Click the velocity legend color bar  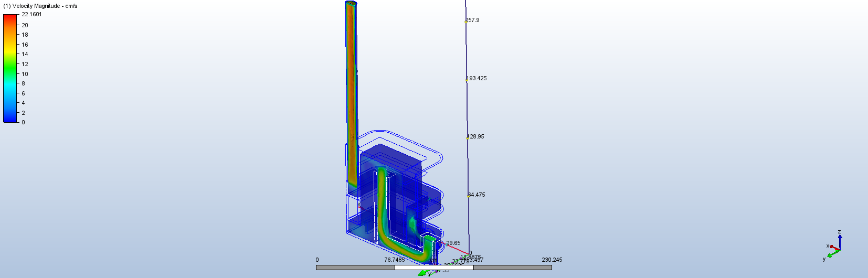tap(10, 68)
